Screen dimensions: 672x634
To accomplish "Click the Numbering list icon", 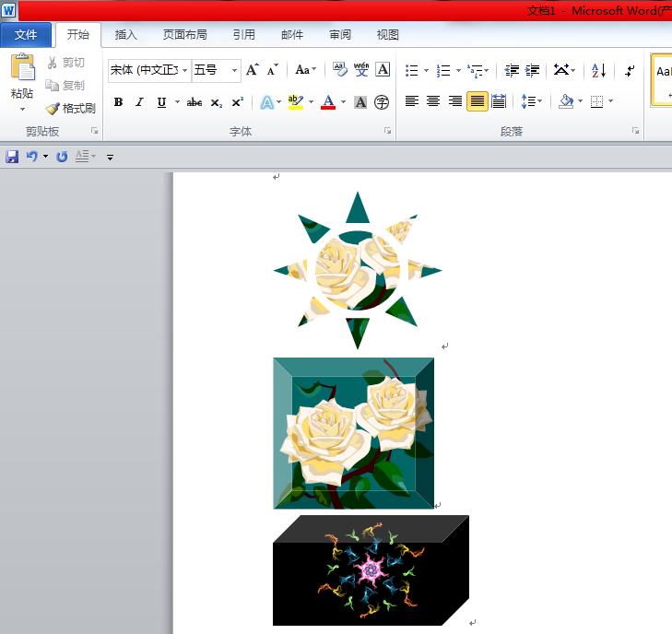I will point(443,70).
